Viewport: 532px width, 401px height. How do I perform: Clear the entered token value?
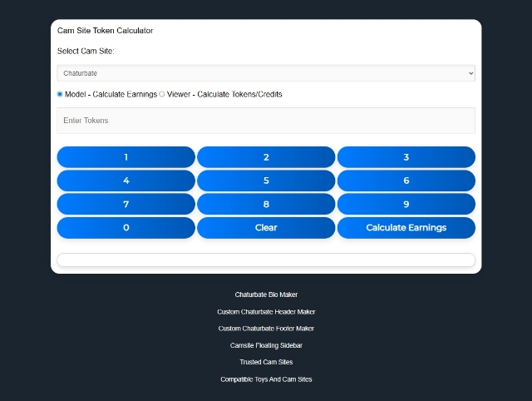point(266,227)
